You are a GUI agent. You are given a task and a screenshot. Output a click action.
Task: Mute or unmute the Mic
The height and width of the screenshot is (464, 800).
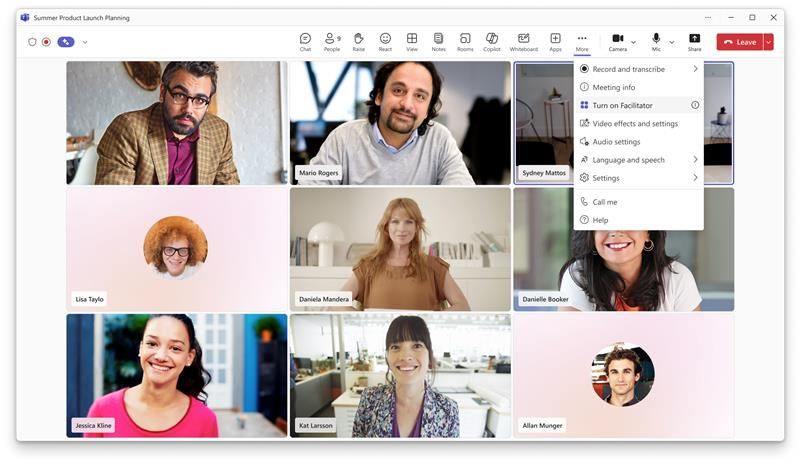click(656, 41)
